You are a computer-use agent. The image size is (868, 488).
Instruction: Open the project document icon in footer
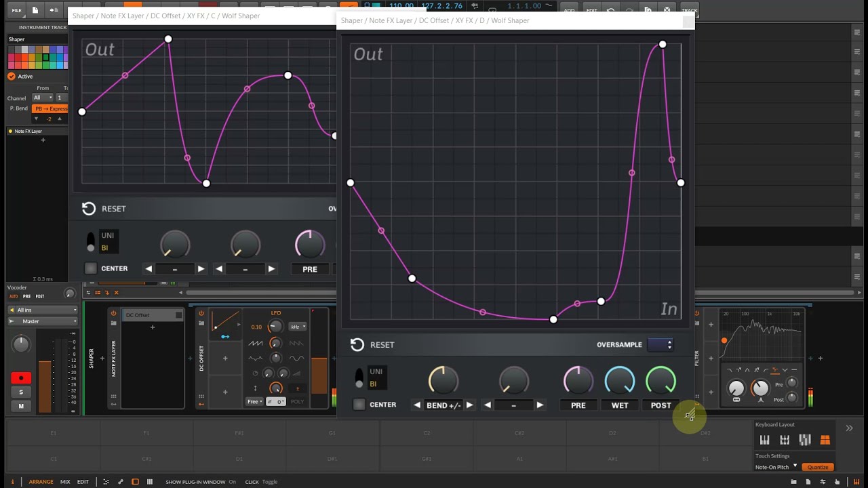[808, 482]
